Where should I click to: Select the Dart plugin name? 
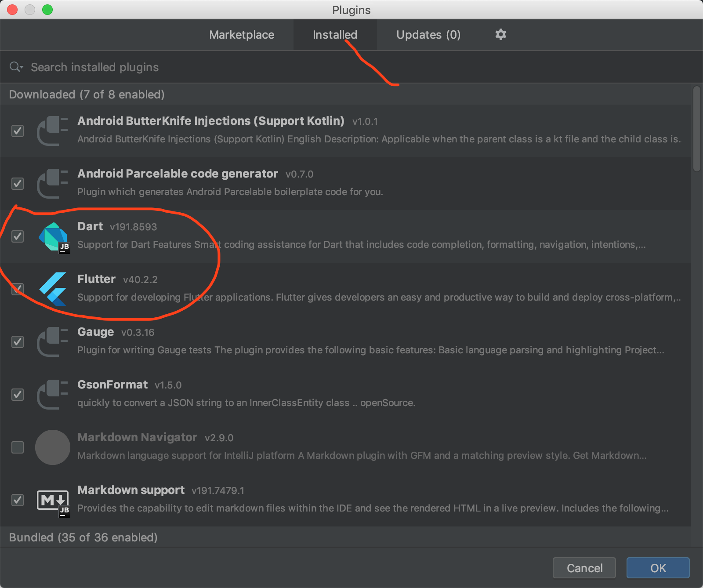90,226
